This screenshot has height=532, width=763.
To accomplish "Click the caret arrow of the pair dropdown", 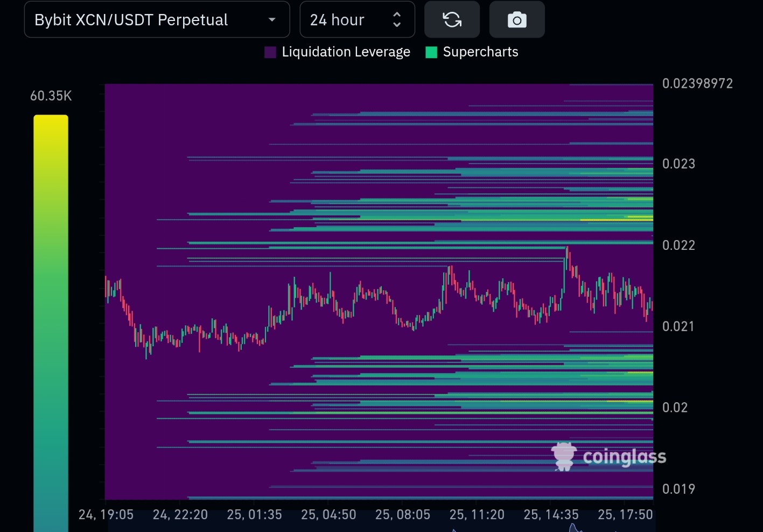I will (x=272, y=20).
